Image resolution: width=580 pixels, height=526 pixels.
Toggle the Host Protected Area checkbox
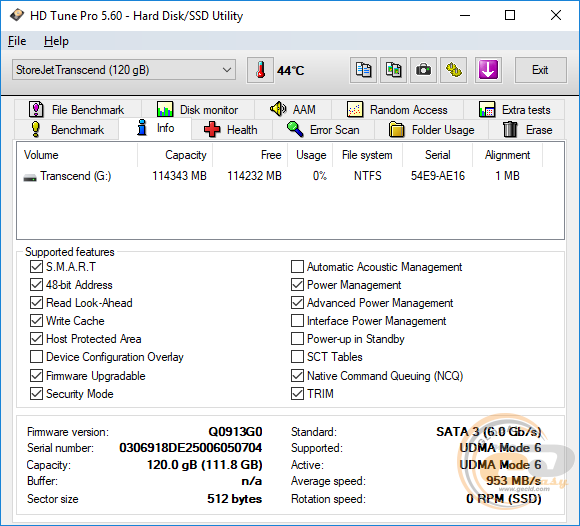pyautogui.click(x=36, y=339)
